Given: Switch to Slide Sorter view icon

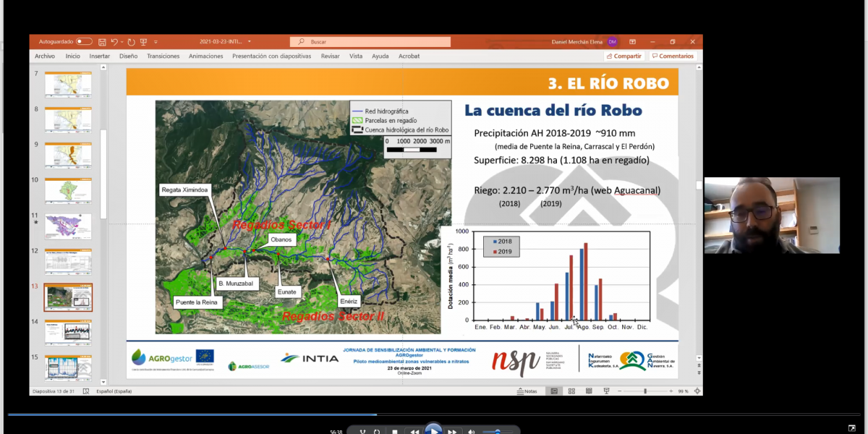Looking at the screenshot, I should pyautogui.click(x=571, y=391).
